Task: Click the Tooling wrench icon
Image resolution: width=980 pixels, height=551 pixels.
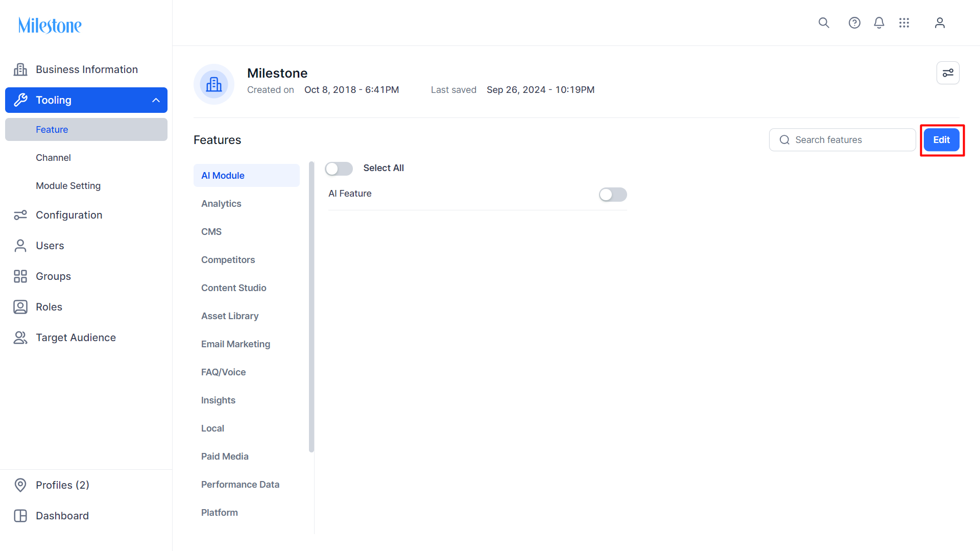Action: coord(20,100)
